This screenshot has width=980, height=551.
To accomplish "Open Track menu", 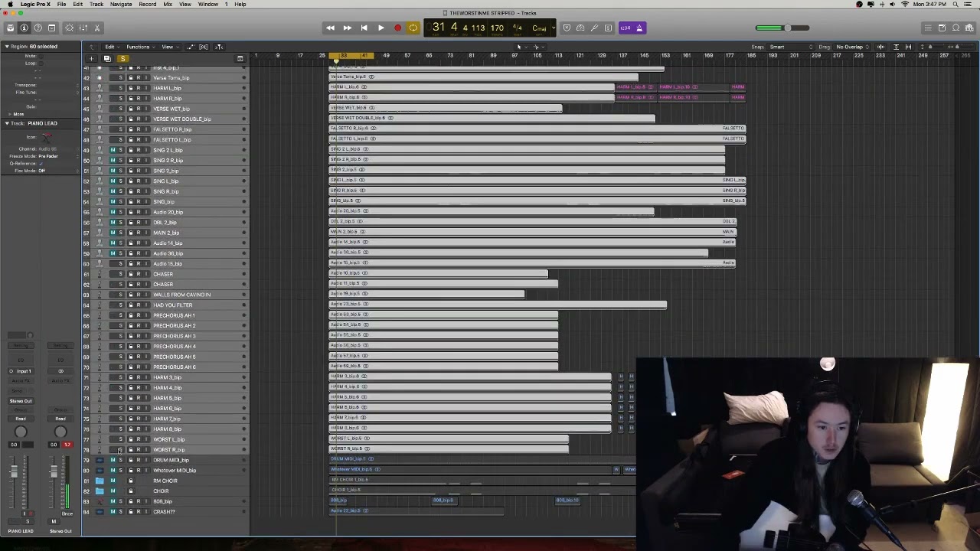I will tap(96, 4).
